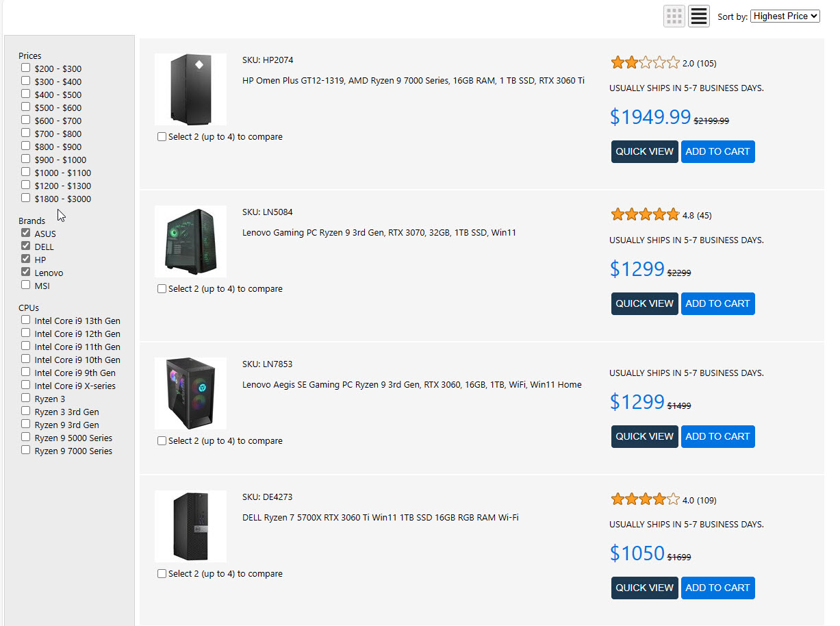Screen dimensions: 840x626
Task: Select the Ryzen 9 7000 Series filter
Action: 26,451
